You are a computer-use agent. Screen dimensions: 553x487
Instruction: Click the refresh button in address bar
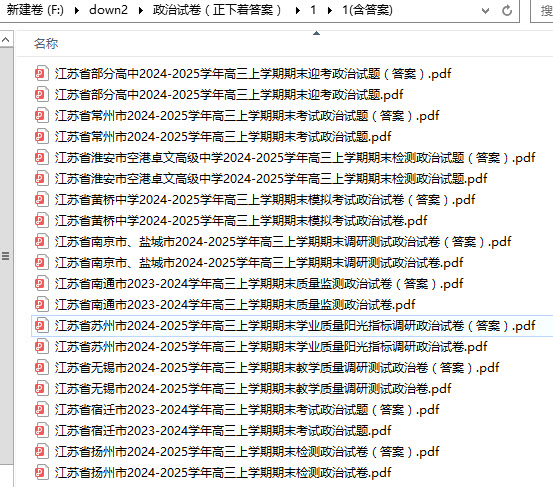pyautogui.click(x=507, y=11)
